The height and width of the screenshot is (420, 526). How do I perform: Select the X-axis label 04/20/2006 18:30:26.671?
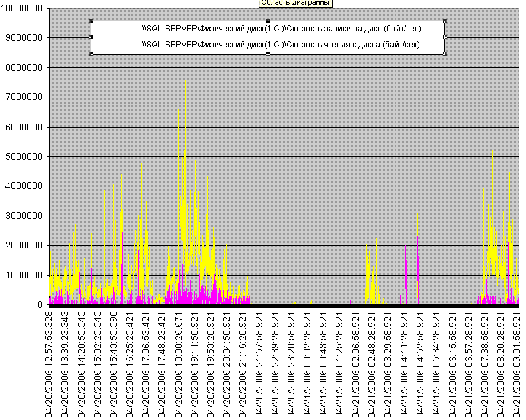(x=179, y=364)
